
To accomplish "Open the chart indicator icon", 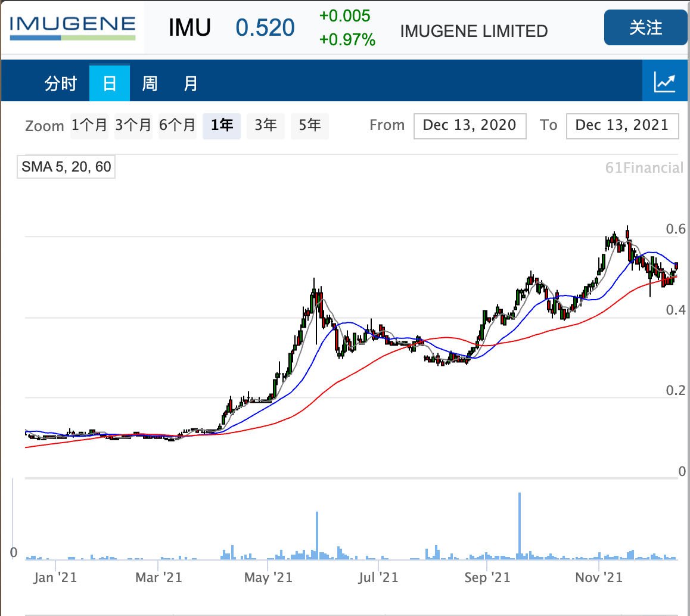I will 664,82.
